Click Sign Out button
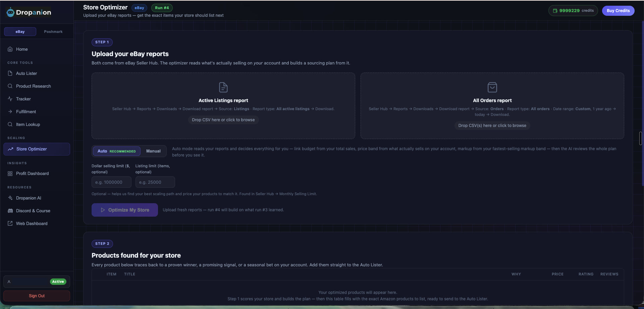Viewport: 644px width, 309px height. tap(37, 296)
